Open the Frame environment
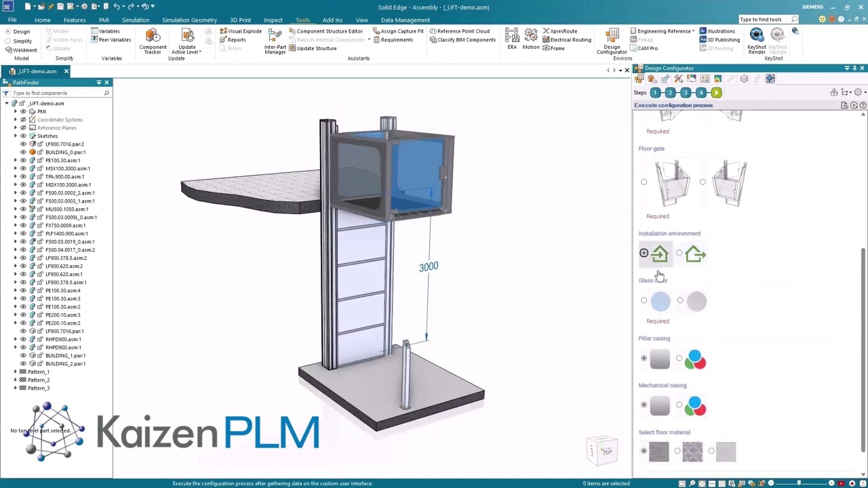 553,49
